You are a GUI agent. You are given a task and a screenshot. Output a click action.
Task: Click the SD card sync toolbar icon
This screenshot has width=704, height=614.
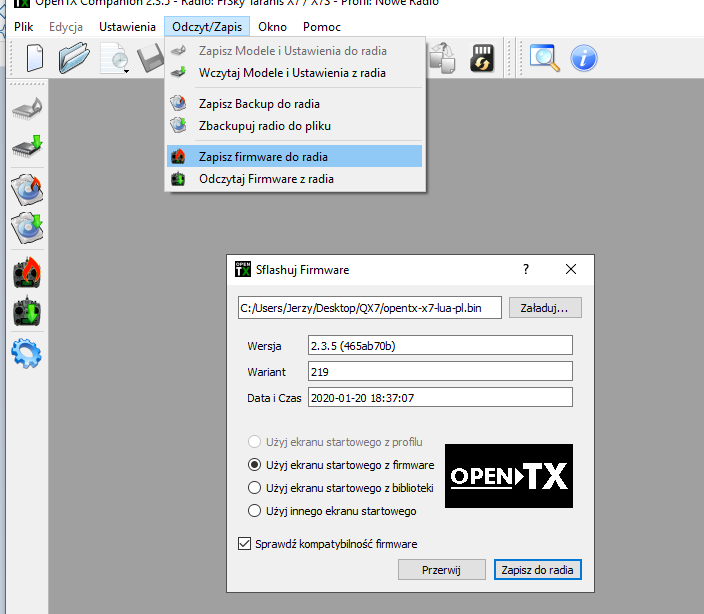(482, 58)
